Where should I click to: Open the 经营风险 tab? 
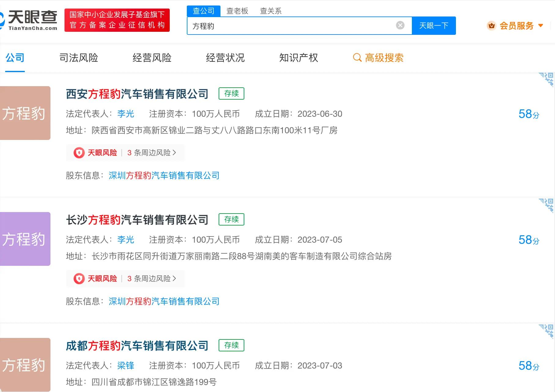[x=152, y=58]
